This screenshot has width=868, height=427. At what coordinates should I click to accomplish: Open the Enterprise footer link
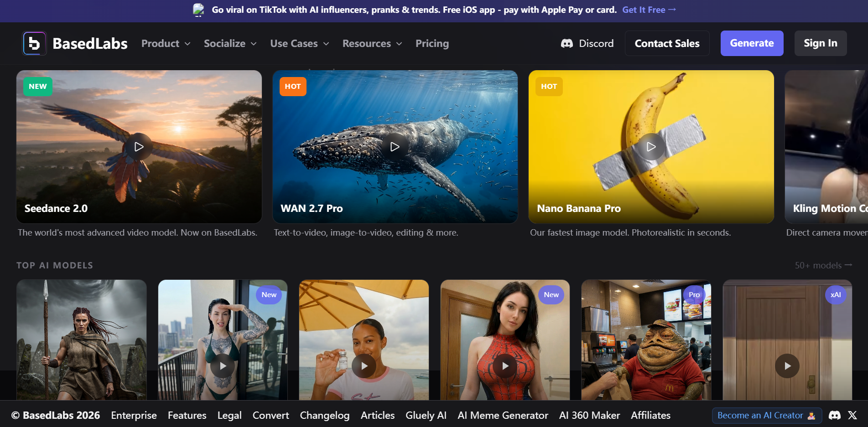click(x=134, y=415)
